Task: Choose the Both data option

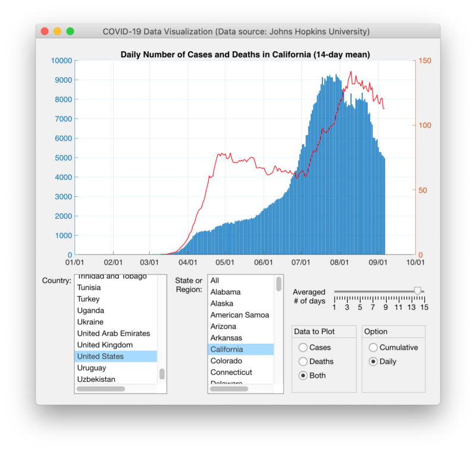Action: pos(303,376)
